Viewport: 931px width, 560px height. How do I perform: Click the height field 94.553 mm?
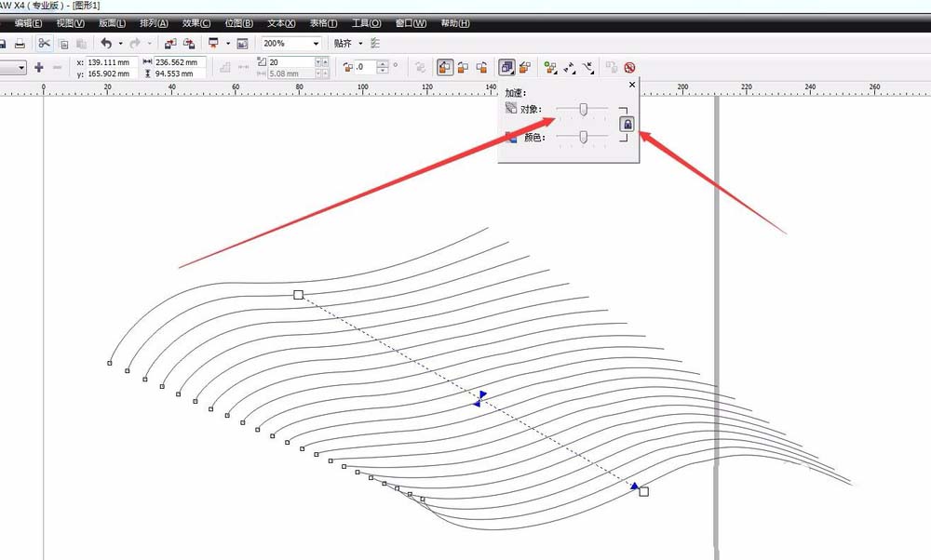pos(180,73)
